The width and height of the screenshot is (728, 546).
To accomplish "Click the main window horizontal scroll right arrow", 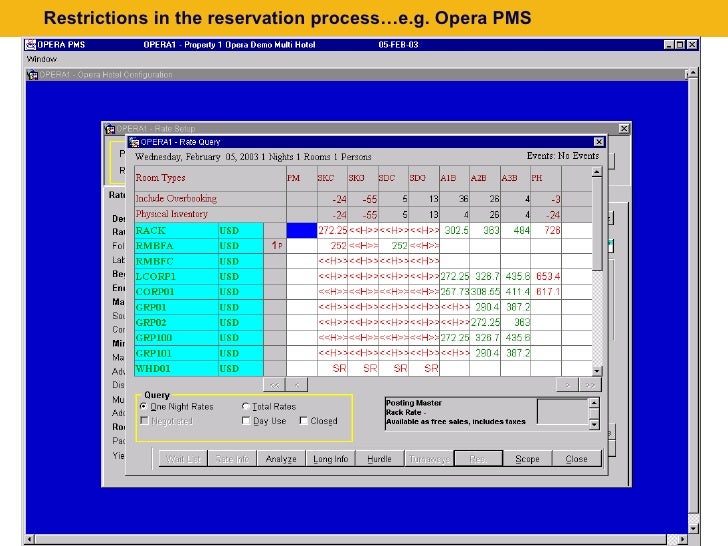I will 682,540.
